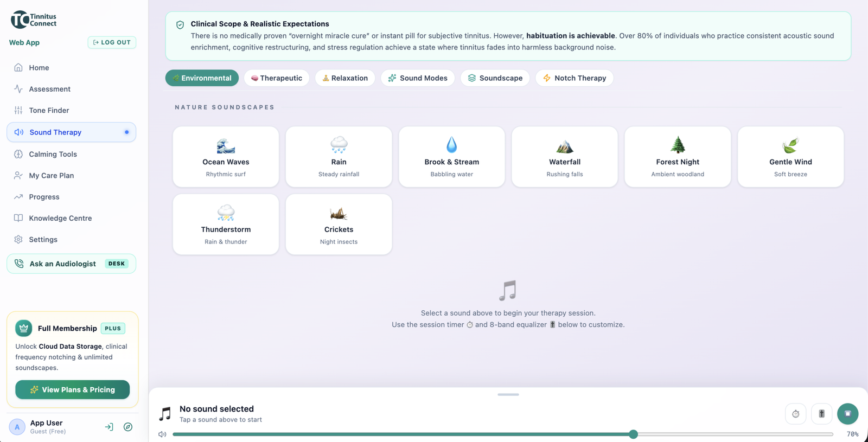Switch to the Therapeutic tab
Screen dimensions: 868x442
pyautogui.click(x=277, y=78)
